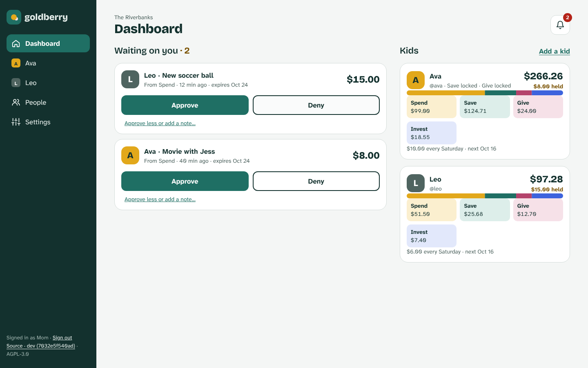
Task: Select Leo's Give $12.70 tile
Action: 538,210
